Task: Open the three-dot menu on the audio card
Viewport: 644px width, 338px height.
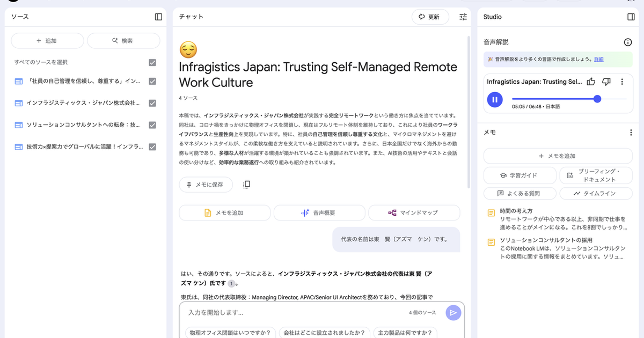Action: pyautogui.click(x=622, y=82)
